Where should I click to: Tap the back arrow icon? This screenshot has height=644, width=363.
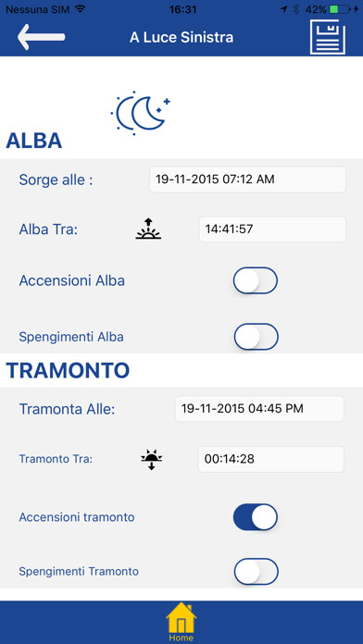pos(41,37)
